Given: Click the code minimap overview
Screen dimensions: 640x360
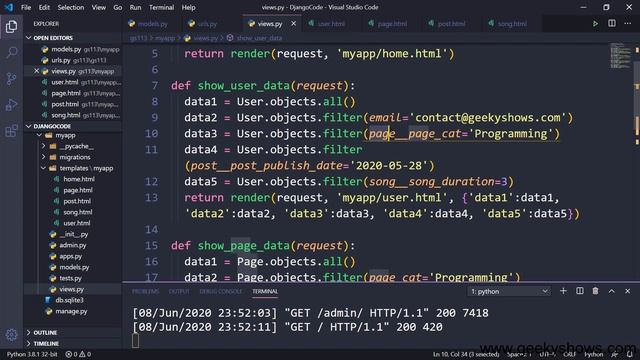Looking at the screenshot, I should point(620,56).
